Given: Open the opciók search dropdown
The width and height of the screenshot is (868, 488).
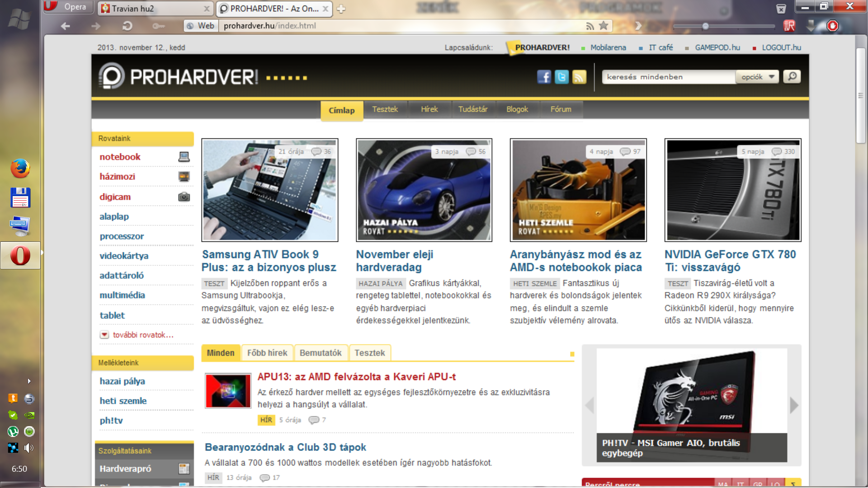Looking at the screenshot, I should [x=758, y=77].
